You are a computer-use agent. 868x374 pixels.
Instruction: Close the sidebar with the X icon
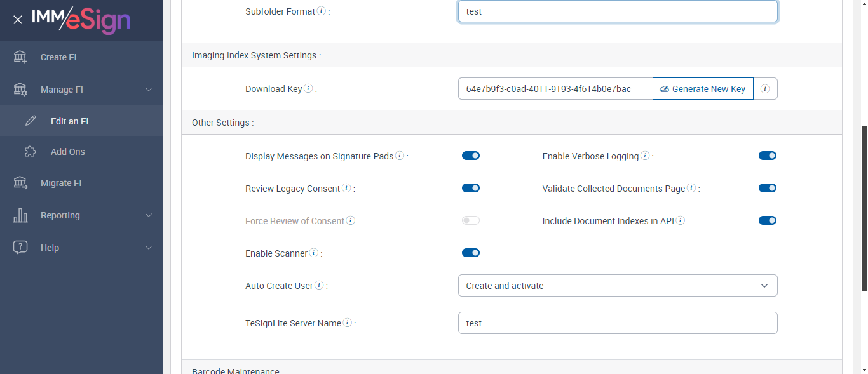pyautogui.click(x=18, y=20)
